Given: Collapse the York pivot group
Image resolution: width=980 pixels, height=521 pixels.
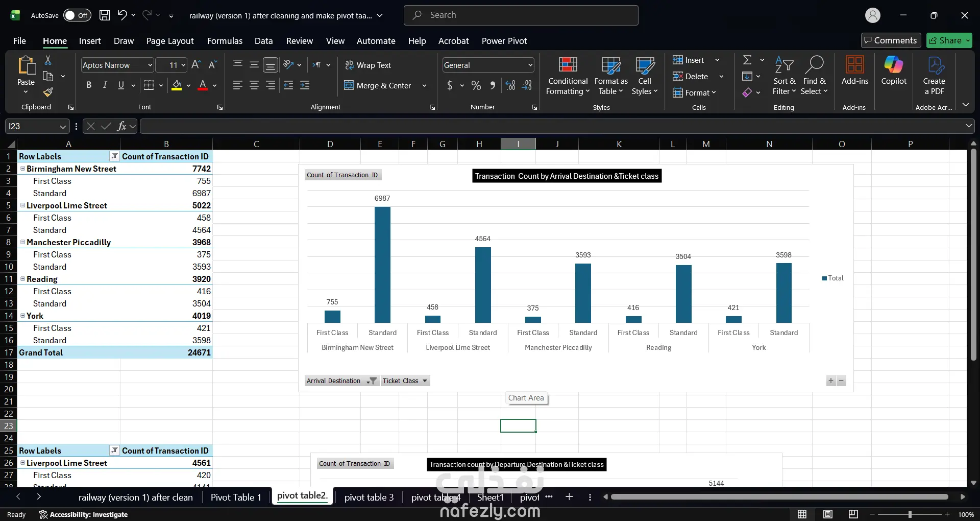Looking at the screenshot, I should click(22, 316).
